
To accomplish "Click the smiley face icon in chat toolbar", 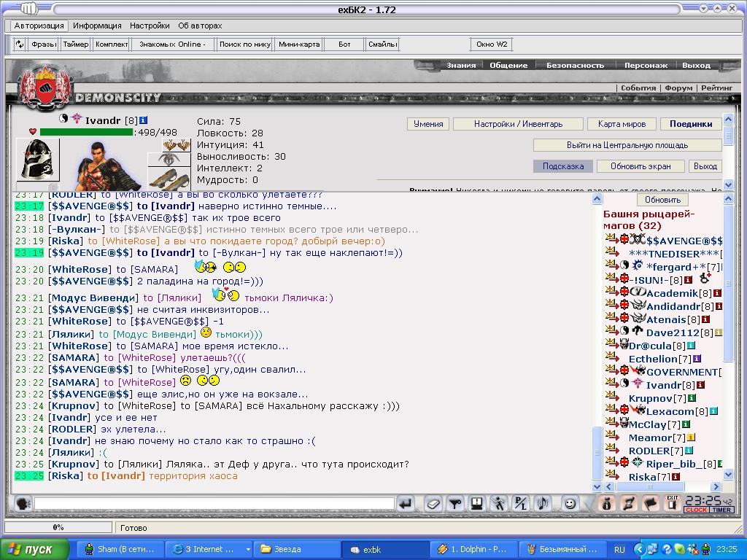I will point(570,503).
